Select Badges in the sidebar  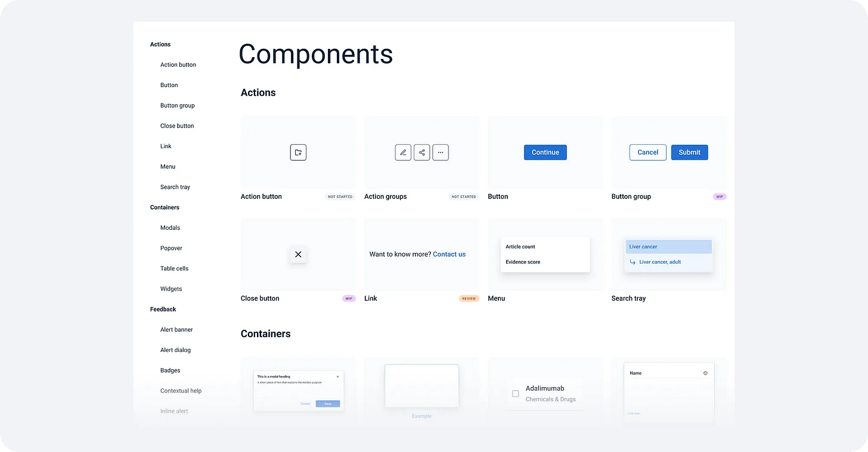click(170, 370)
